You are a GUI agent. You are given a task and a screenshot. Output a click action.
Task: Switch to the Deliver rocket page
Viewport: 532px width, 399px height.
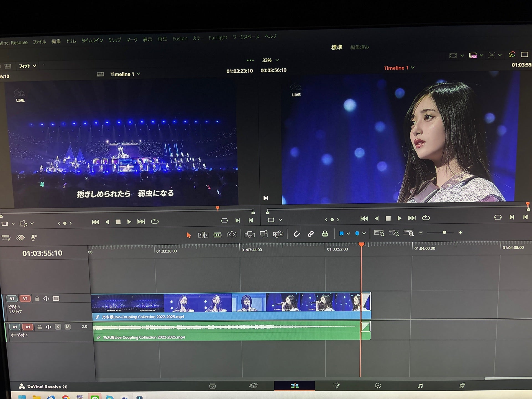(462, 385)
